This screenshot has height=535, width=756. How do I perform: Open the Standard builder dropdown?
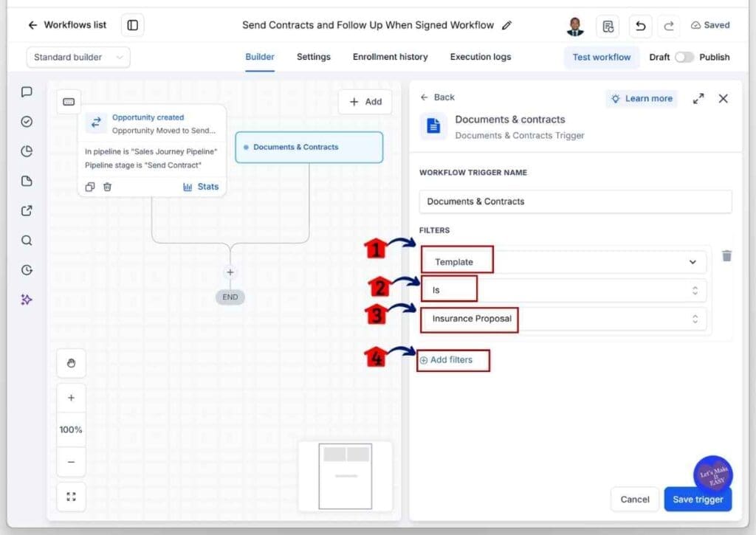(x=78, y=58)
